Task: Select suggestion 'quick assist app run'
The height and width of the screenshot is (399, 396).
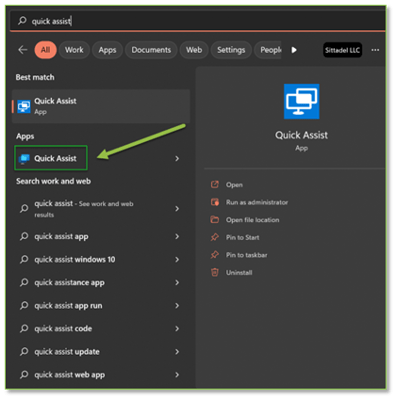Action: point(68,305)
